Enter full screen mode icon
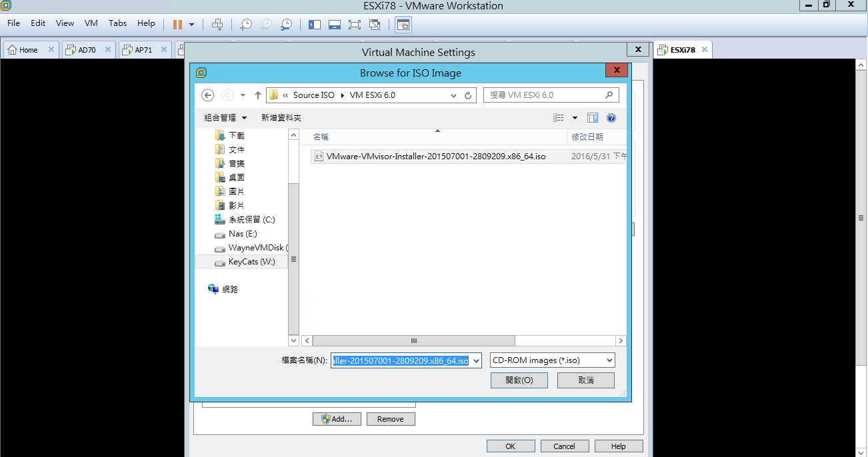This screenshot has height=457, width=868. (355, 25)
